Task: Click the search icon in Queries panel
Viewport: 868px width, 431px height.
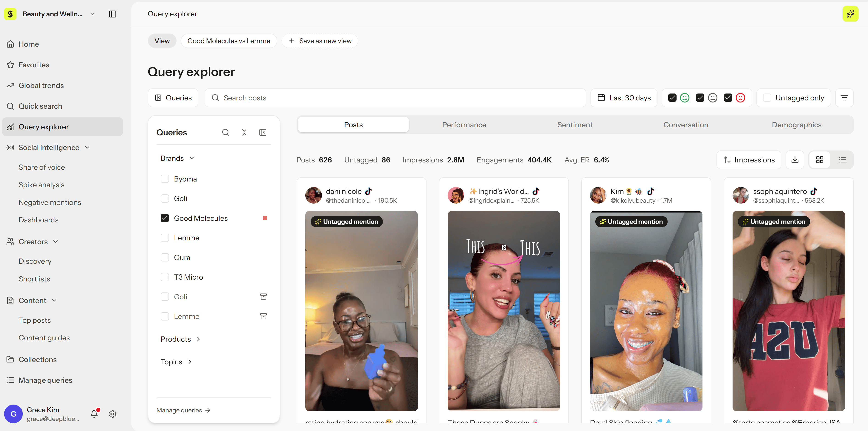Action: tap(226, 133)
